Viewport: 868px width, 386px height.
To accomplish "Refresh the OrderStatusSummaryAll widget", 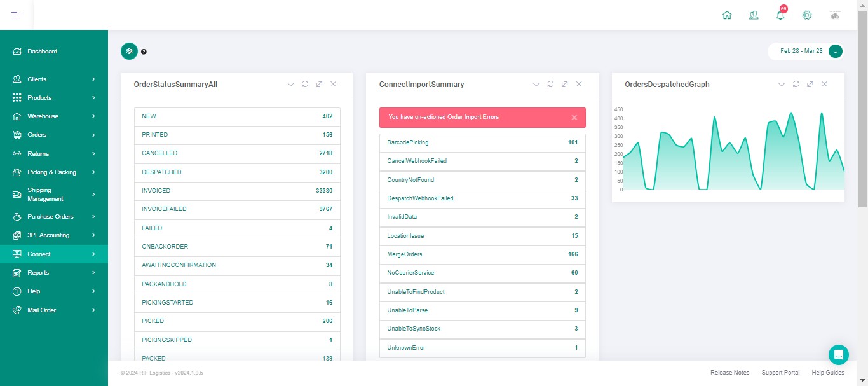I will [305, 84].
